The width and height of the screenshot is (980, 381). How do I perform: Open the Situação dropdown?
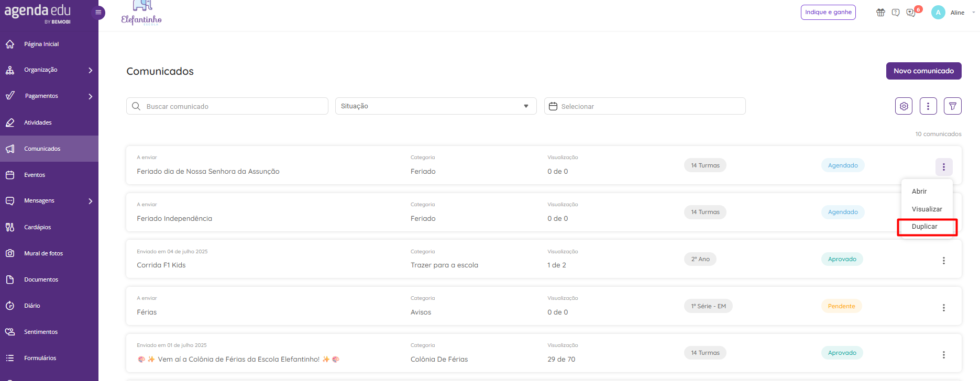436,106
